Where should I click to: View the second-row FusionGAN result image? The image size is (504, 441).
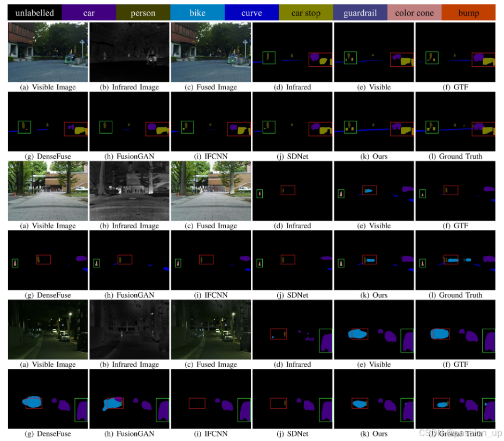tap(129, 260)
